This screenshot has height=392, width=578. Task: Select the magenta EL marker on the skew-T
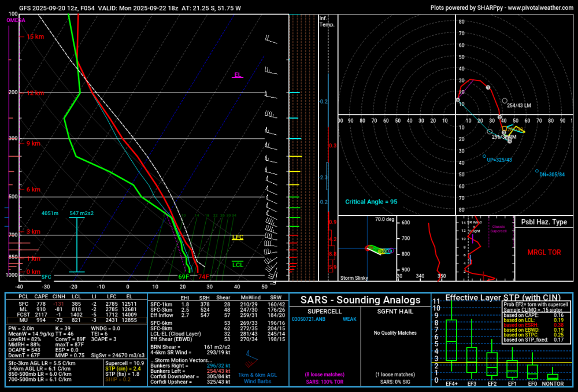point(237,75)
